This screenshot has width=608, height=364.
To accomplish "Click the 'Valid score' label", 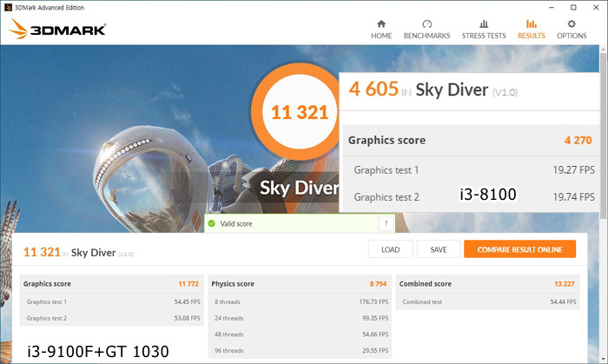I will coord(236,223).
